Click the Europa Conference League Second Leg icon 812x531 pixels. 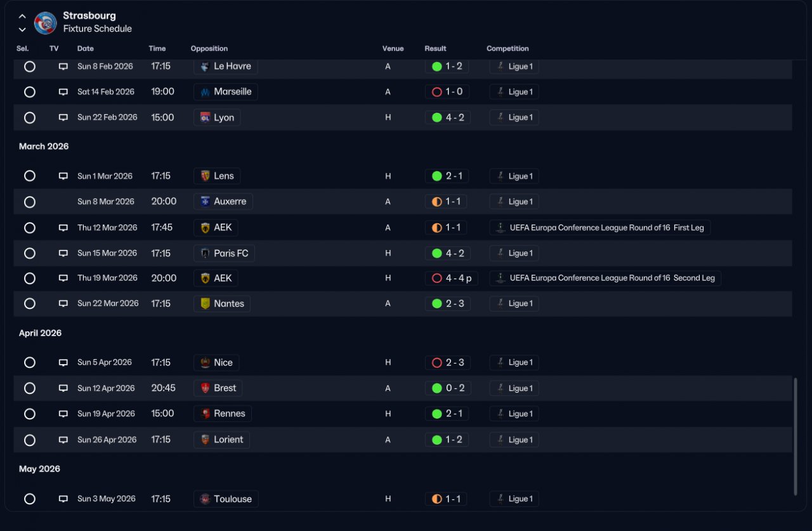[500, 279]
